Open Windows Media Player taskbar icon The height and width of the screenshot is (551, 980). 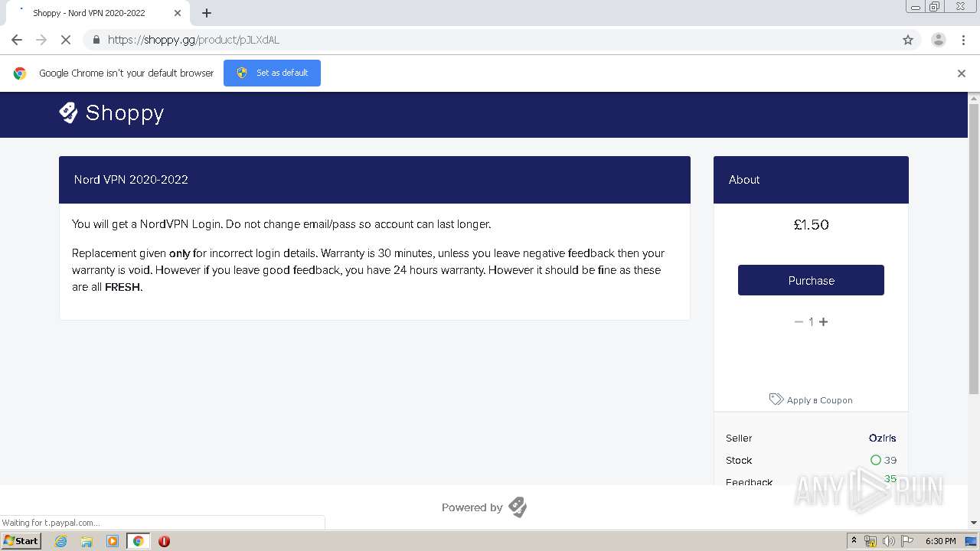(x=113, y=541)
